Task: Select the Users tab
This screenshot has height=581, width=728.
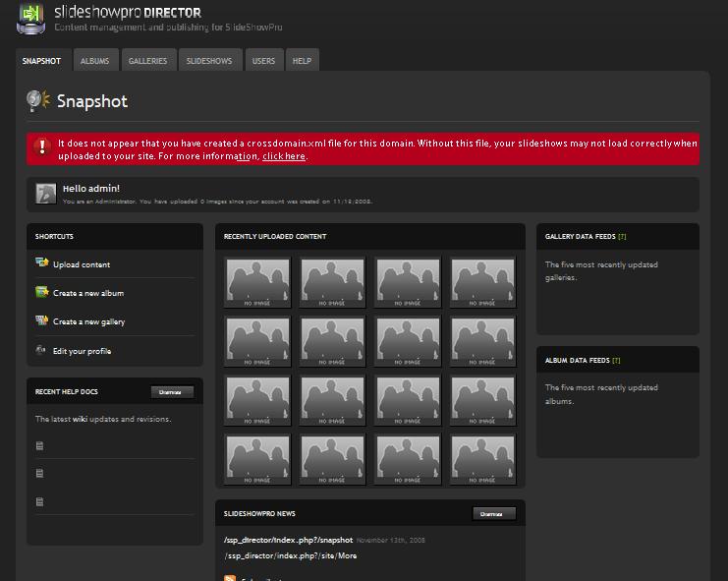Action: tap(263, 61)
